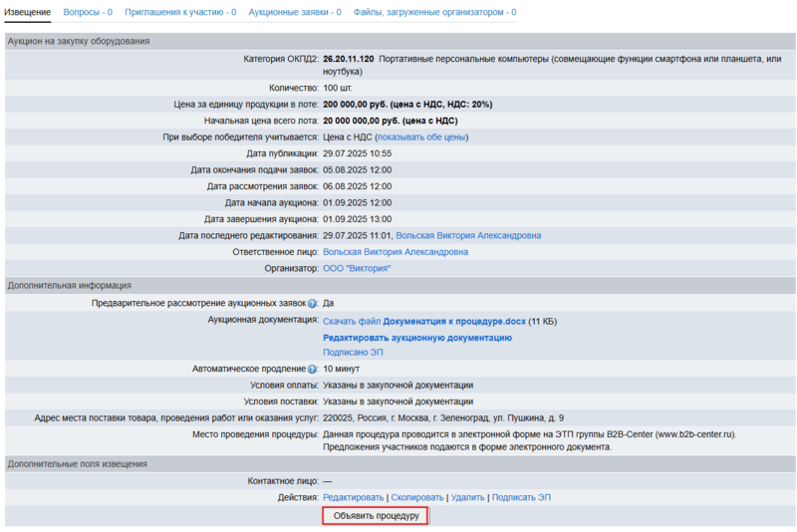Click the Место проведения процедуры label

click(x=255, y=434)
